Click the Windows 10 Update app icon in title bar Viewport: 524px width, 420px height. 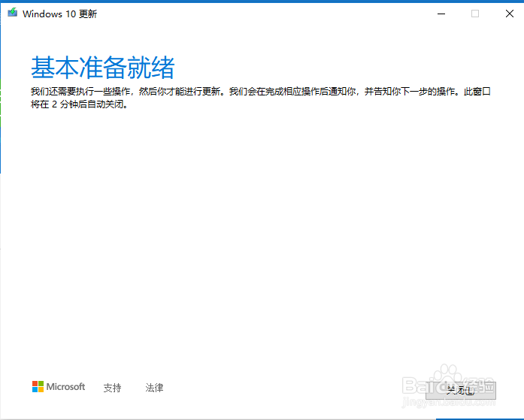click(x=12, y=13)
